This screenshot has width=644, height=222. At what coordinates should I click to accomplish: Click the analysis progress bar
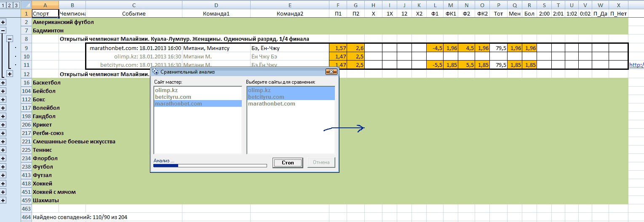[x=210, y=166]
